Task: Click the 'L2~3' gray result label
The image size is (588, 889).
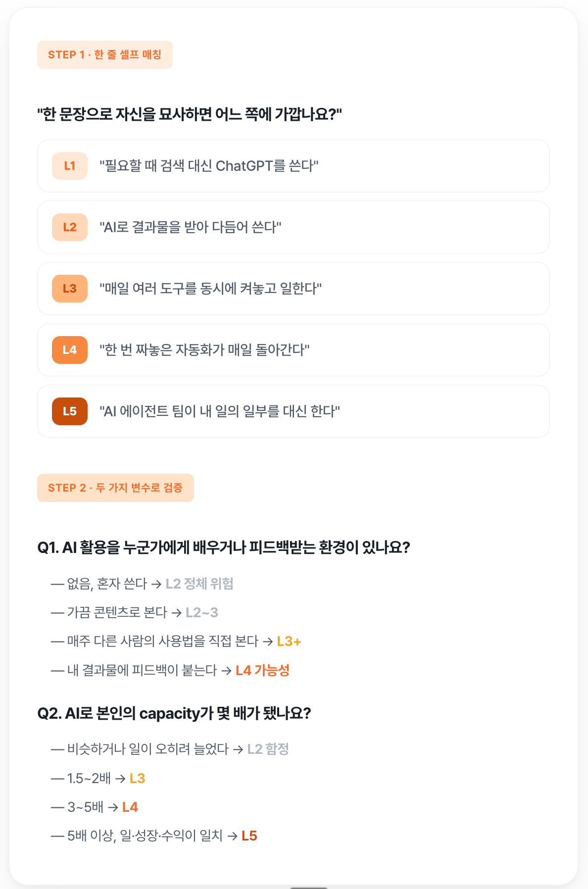Action: [202, 613]
